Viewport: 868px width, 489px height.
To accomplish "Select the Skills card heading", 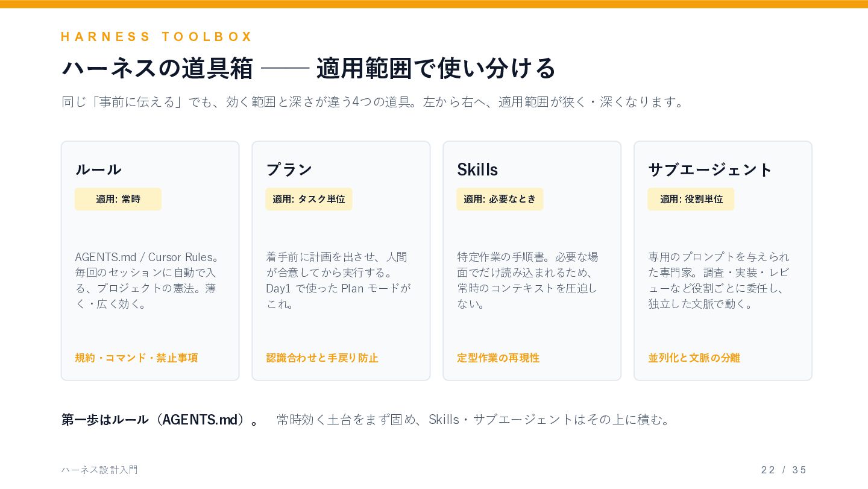I will coord(477,169).
